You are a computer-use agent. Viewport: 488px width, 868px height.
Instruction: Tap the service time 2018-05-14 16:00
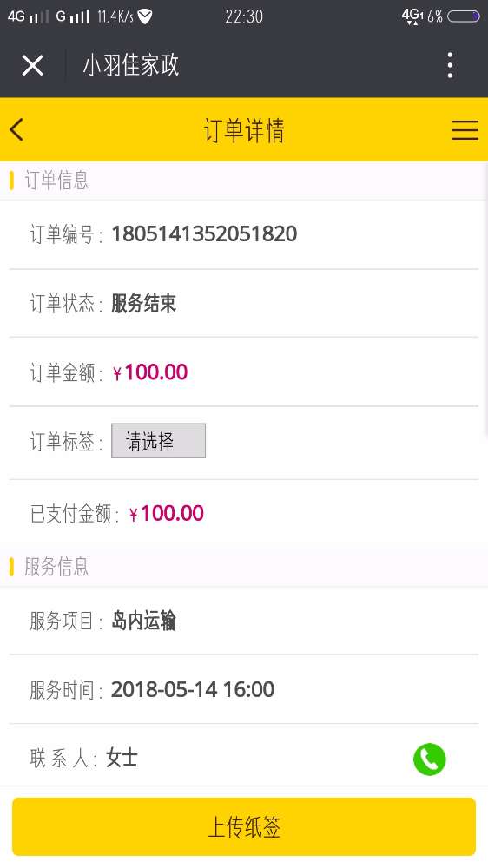pos(193,690)
